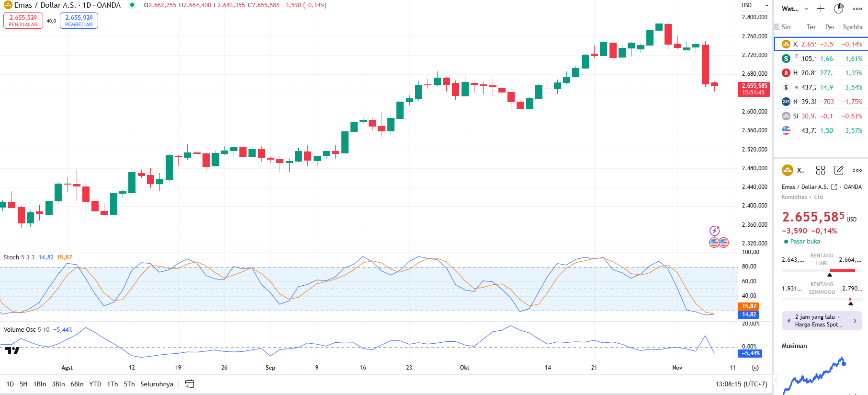Image resolution: width=868 pixels, height=395 pixels.
Task: Click the blue PEMBELIAN buy button
Action: click(79, 21)
